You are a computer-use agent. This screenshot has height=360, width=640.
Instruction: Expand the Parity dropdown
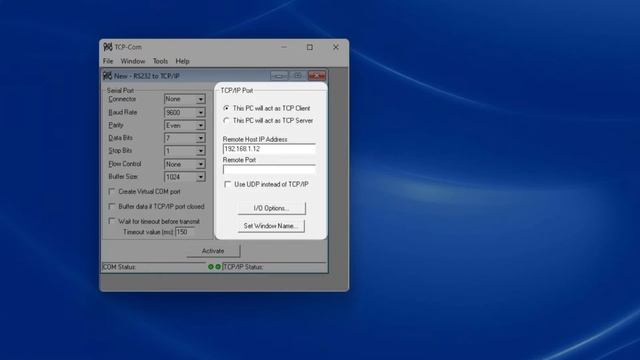[200, 125]
